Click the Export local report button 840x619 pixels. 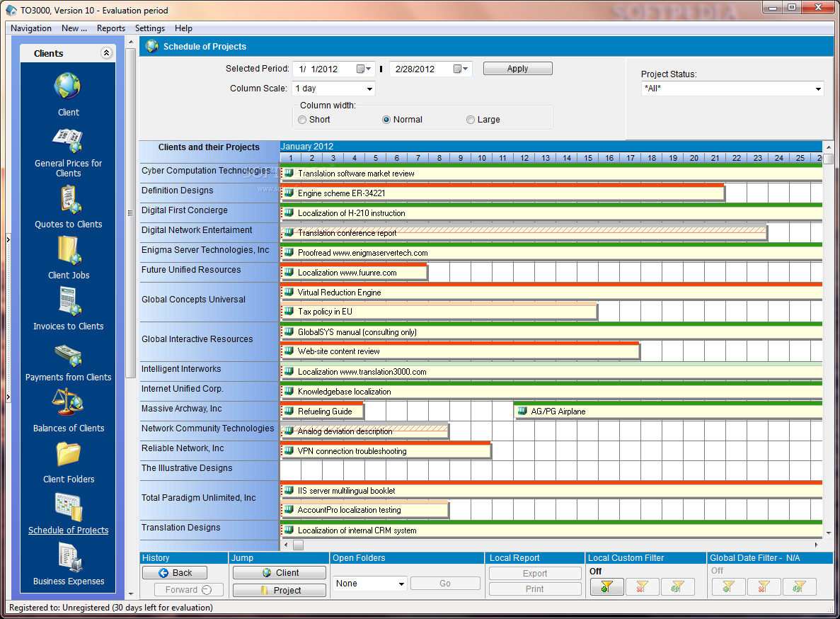[535, 574]
